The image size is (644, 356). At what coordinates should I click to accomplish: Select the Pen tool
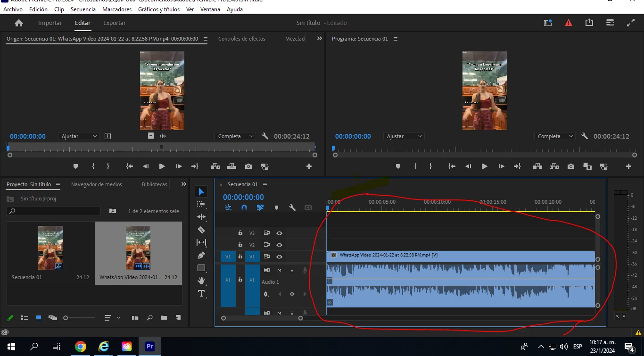click(x=201, y=255)
